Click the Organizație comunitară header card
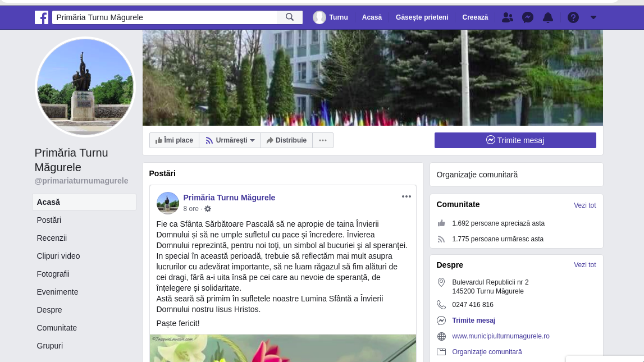Viewport: 644px width, 362px height. coord(517,175)
